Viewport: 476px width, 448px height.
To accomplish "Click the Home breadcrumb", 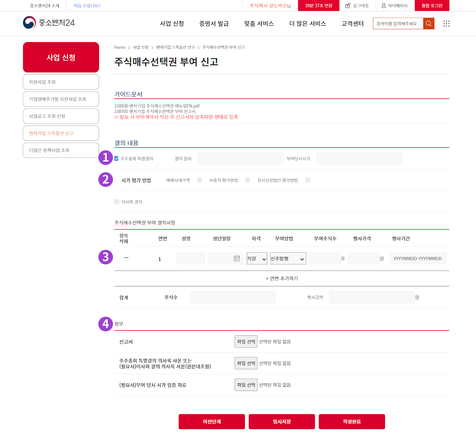I will [120, 47].
